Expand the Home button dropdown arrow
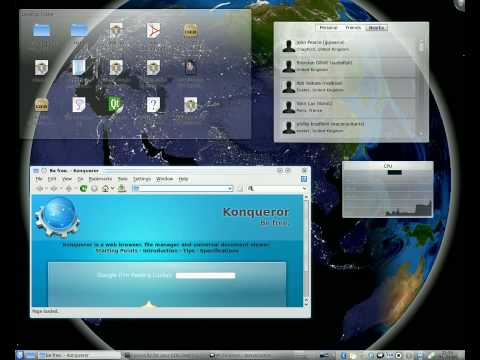The width and height of the screenshot is (480, 360). tap(113, 189)
